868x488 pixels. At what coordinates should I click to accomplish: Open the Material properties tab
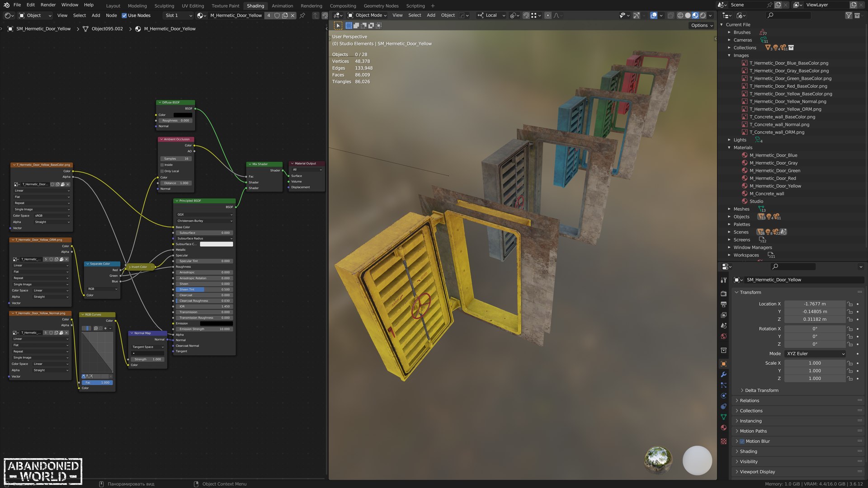click(x=724, y=428)
